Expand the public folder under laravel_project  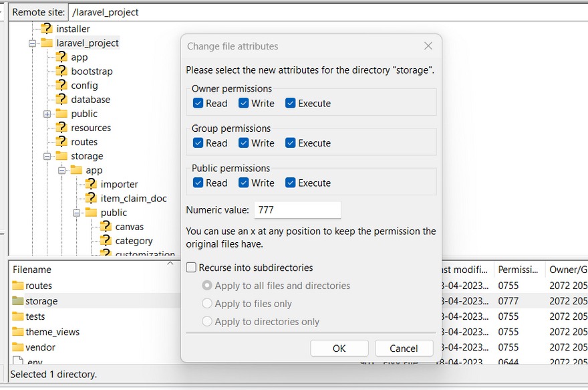pos(47,114)
